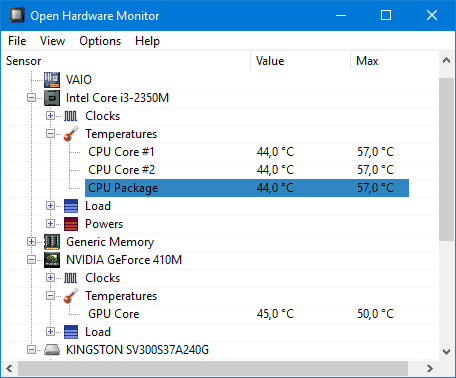The height and width of the screenshot is (378, 456).
Task: Open the Options menu
Action: point(100,41)
